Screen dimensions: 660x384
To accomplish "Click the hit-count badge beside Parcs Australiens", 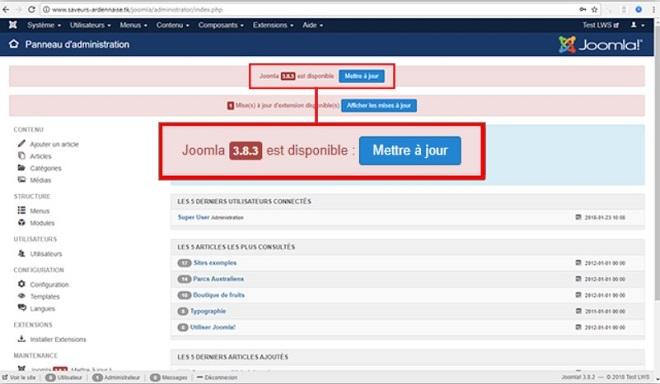I will (184, 279).
